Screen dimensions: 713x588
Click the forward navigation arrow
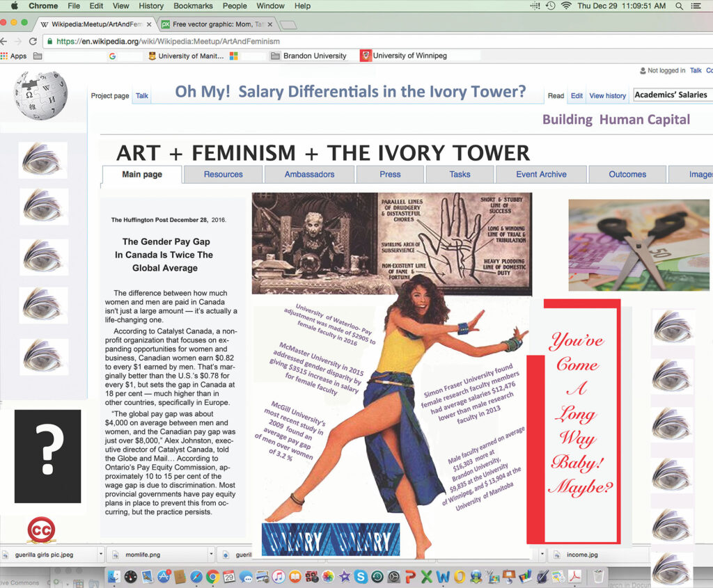click(x=18, y=41)
